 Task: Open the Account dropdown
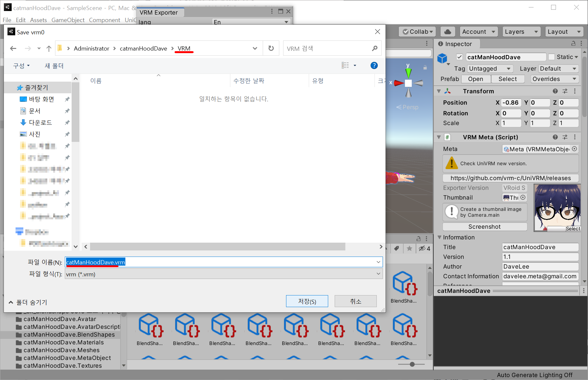[479, 32]
